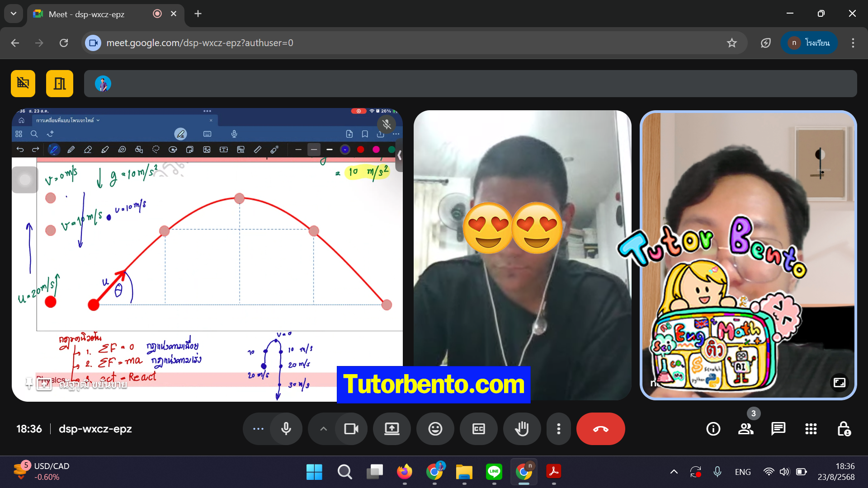This screenshot has height=488, width=868.
Task: Expand self-view tile with fullscreen icon
Action: pos(840,383)
